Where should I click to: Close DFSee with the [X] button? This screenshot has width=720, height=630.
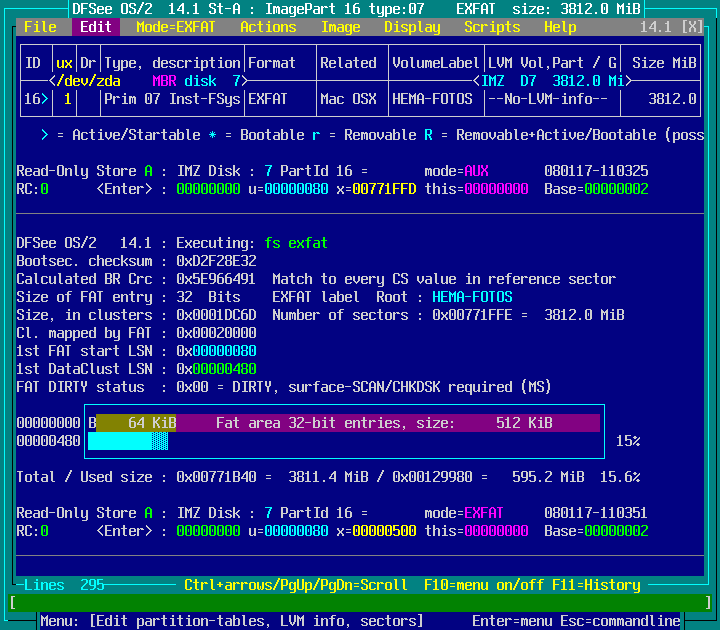click(x=692, y=27)
